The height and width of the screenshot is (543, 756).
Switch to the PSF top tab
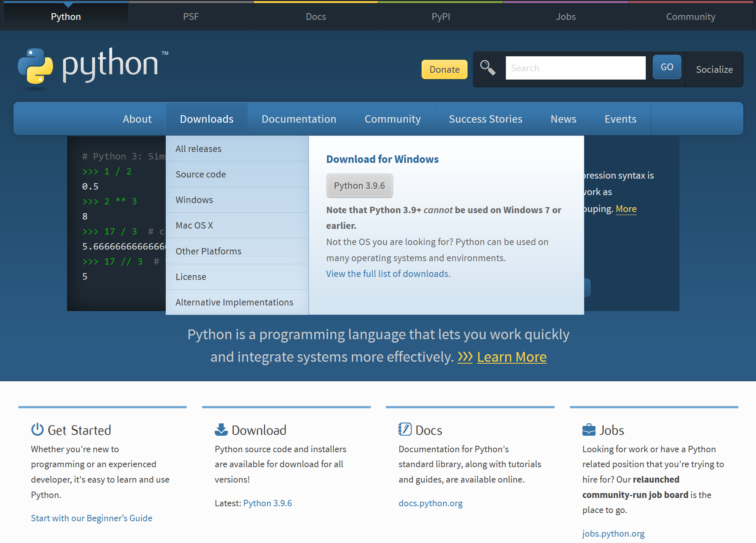click(x=191, y=17)
